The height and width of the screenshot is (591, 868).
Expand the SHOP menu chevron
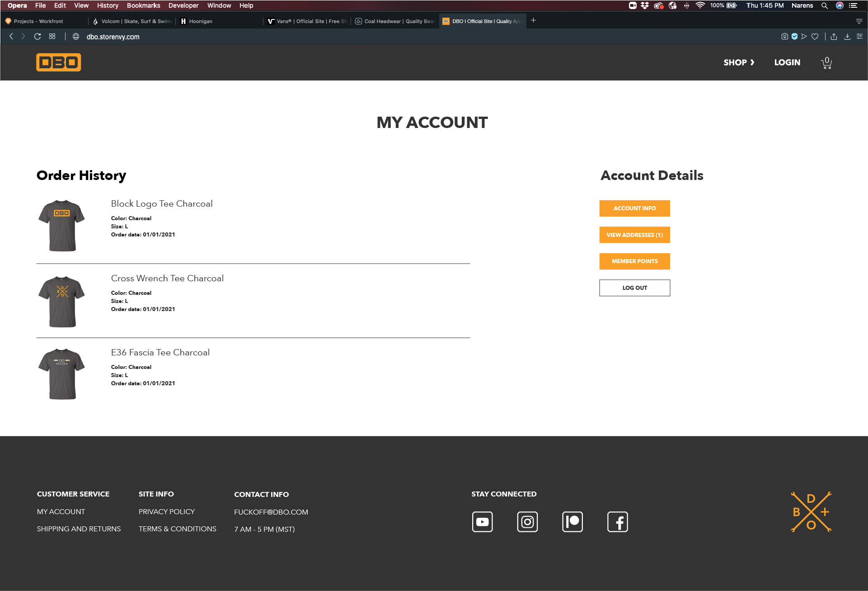pyautogui.click(x=752, y=62)
